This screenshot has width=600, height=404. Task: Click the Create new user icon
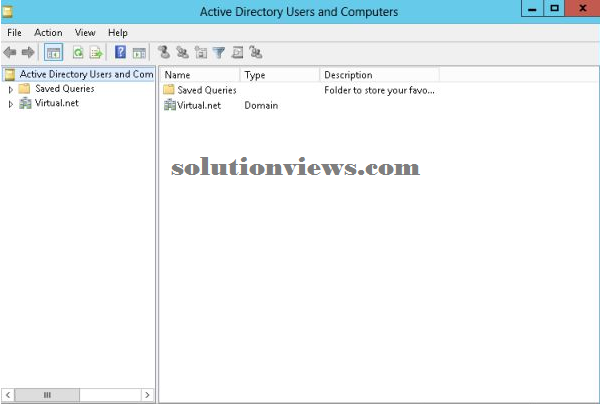[x=164, y=52]
